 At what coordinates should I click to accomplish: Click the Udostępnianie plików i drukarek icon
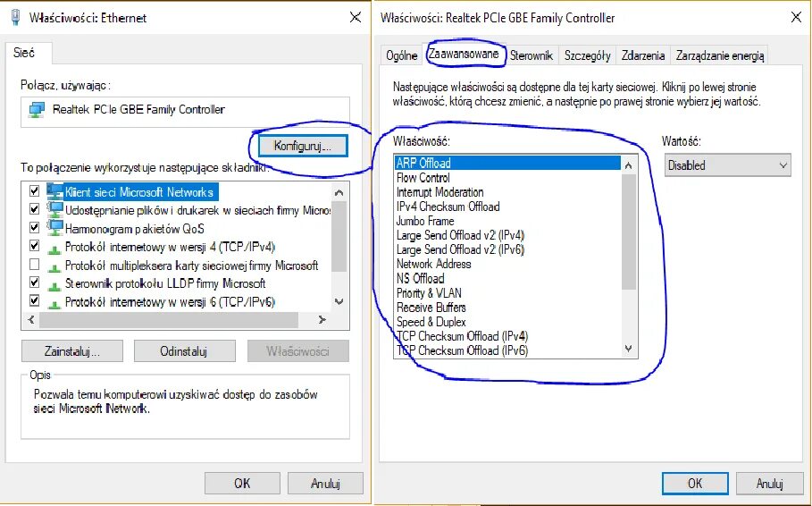tap(54, 209)
